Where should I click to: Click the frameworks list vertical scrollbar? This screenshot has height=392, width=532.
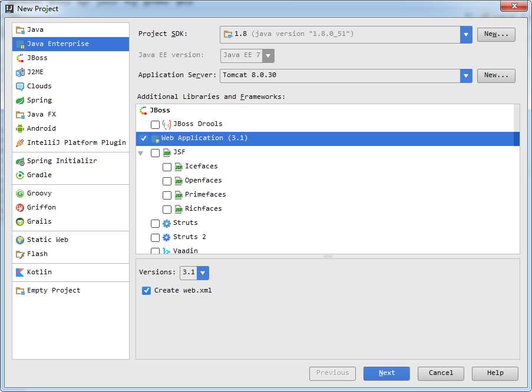coord(517,179)
